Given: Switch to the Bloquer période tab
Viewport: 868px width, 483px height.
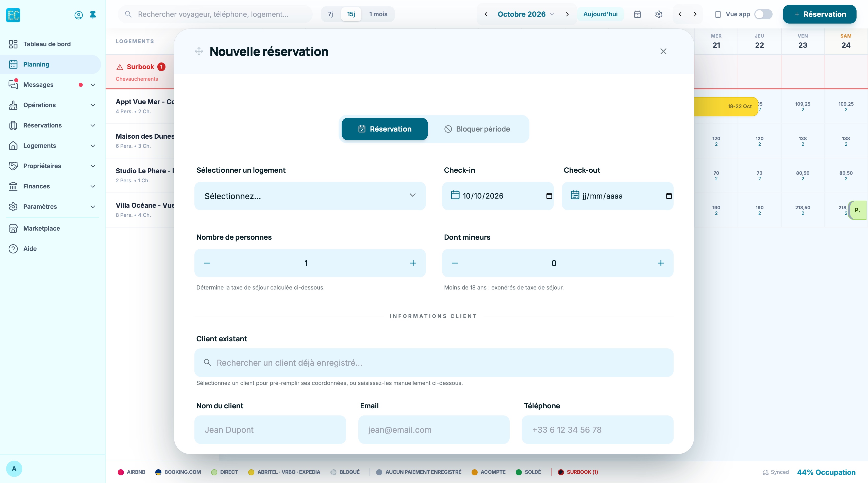Looking at the screenshot, I should 477,129.
